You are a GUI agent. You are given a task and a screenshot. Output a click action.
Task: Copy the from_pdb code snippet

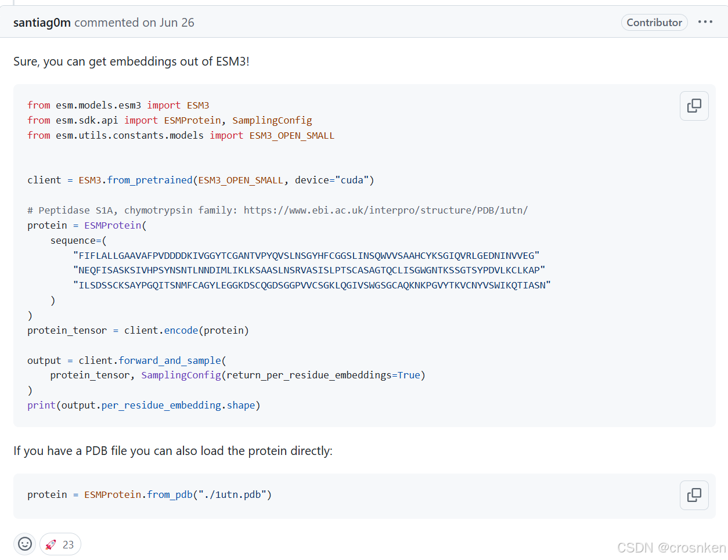[x=694, y=495]
